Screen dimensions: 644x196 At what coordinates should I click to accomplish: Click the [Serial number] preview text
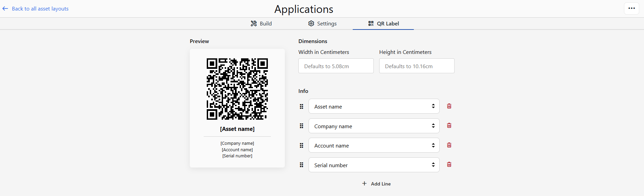tap(237, 156)
